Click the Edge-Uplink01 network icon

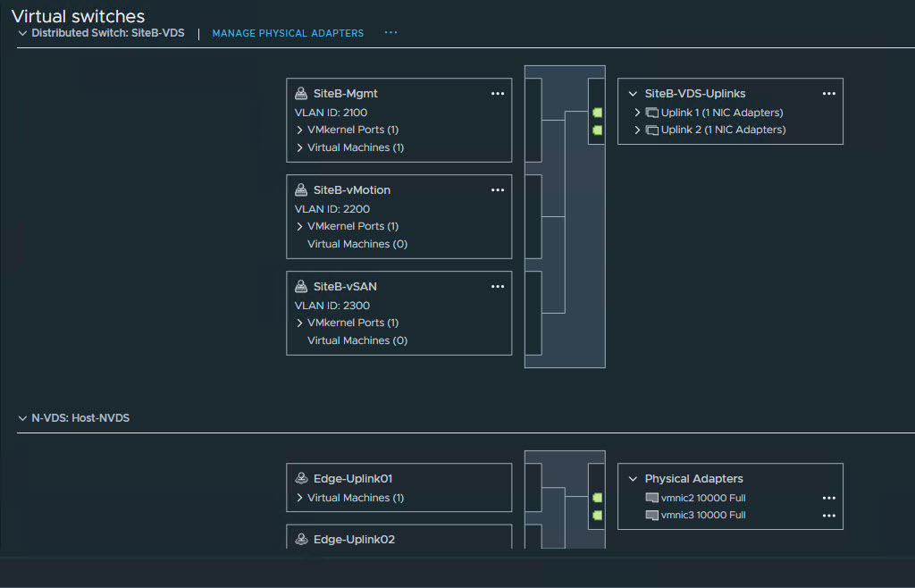(301, 479)
